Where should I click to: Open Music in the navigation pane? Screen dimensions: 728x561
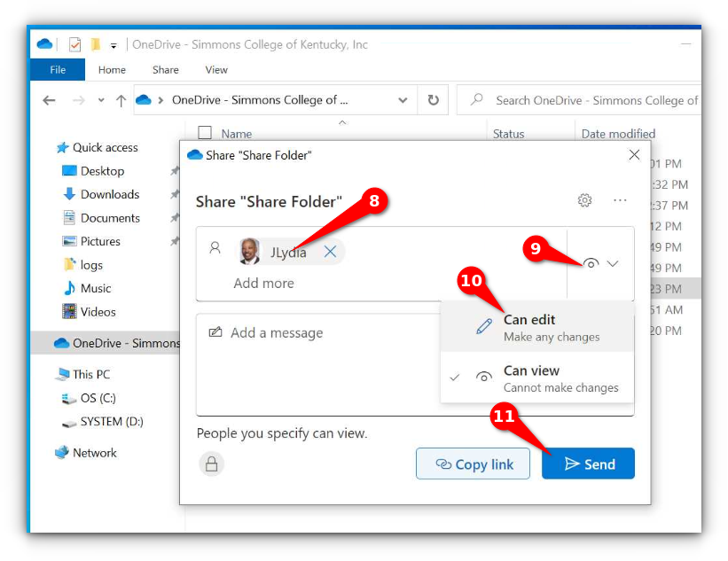pos(87,288)
